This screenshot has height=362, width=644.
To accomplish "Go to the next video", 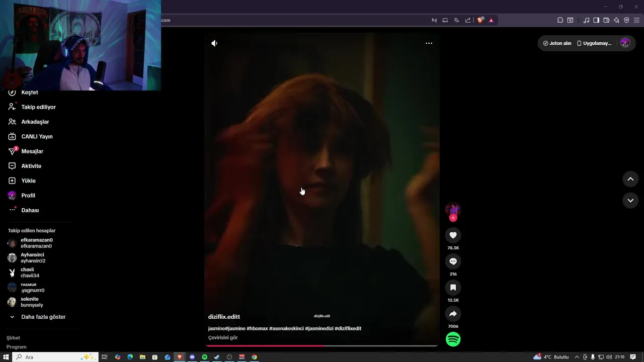I will coord(630,201).
